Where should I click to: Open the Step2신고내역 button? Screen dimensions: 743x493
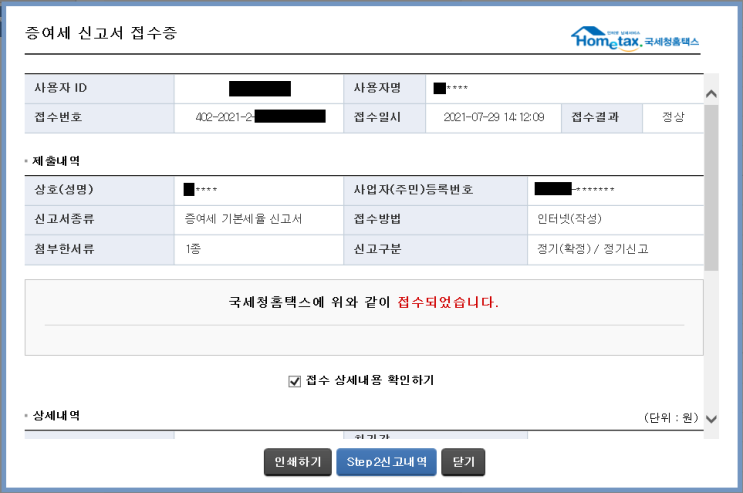pyautogui.click(x=386, y=462)
